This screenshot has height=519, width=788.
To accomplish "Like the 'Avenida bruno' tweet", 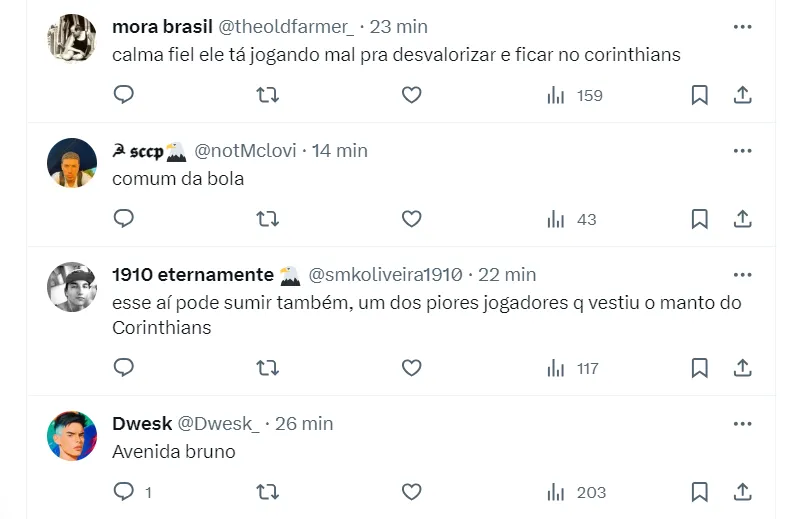I will pos(411,491).
